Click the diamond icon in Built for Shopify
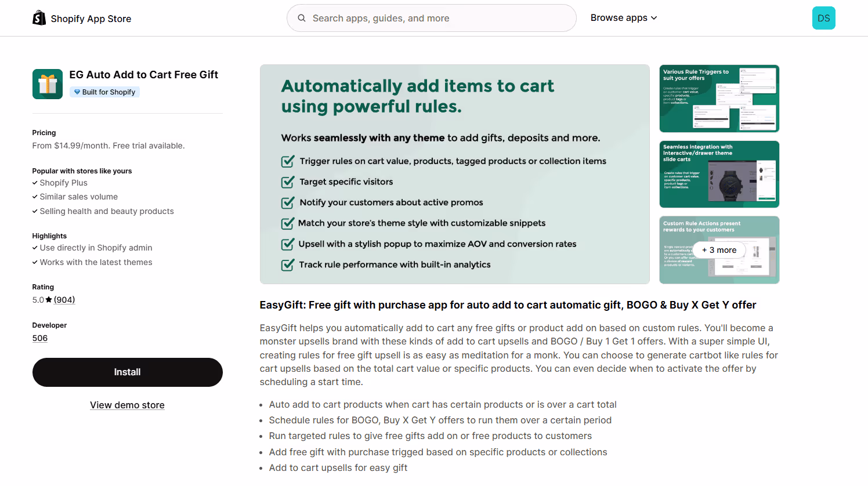This screenshot has height=486, width=868. 77,92
